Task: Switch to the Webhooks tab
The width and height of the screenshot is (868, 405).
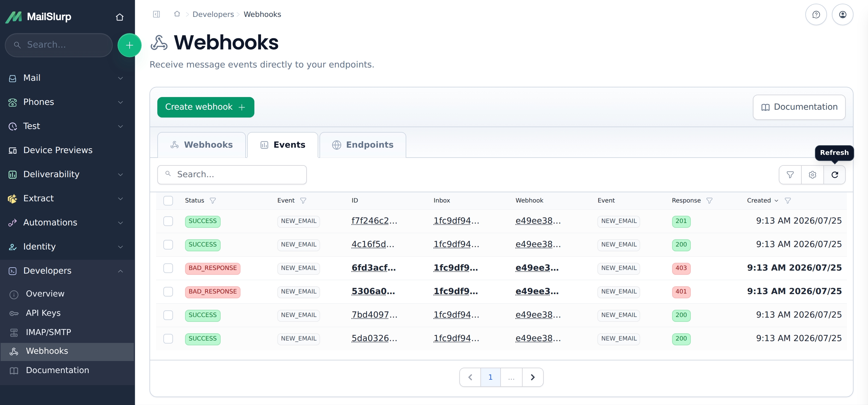Action: [x=202, y=145]
